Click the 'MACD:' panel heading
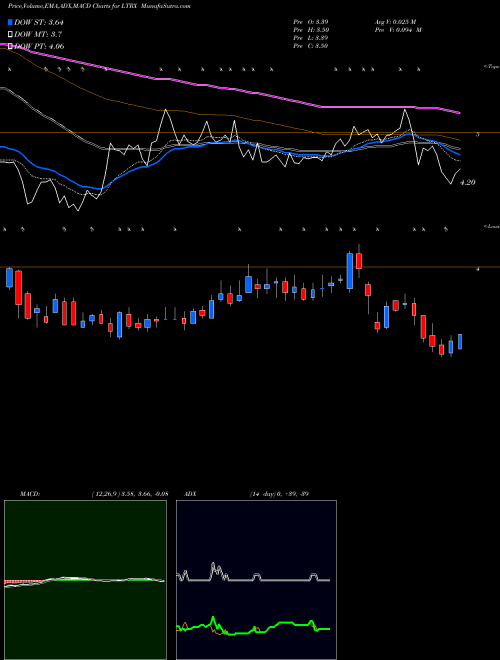Viewport: 500px width, 660px height. click(30, 494)
